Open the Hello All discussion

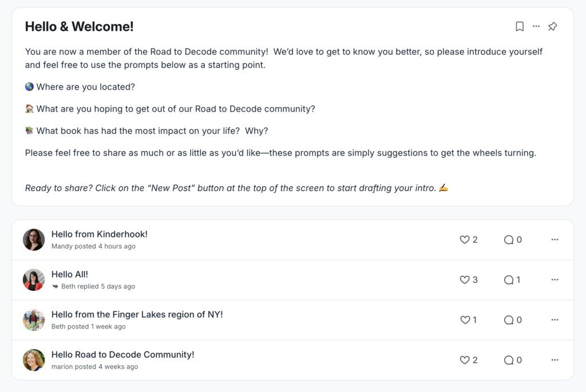coord(69,274)
